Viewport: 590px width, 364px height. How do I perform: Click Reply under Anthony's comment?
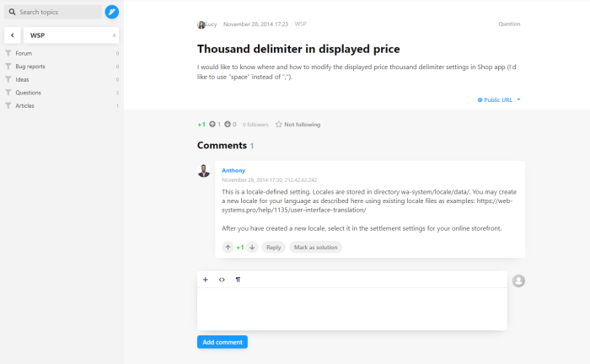[273, 248]
